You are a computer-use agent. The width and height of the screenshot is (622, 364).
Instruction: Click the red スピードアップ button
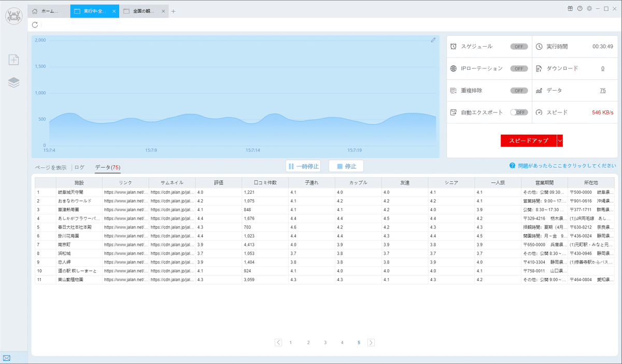coord(529,141)
